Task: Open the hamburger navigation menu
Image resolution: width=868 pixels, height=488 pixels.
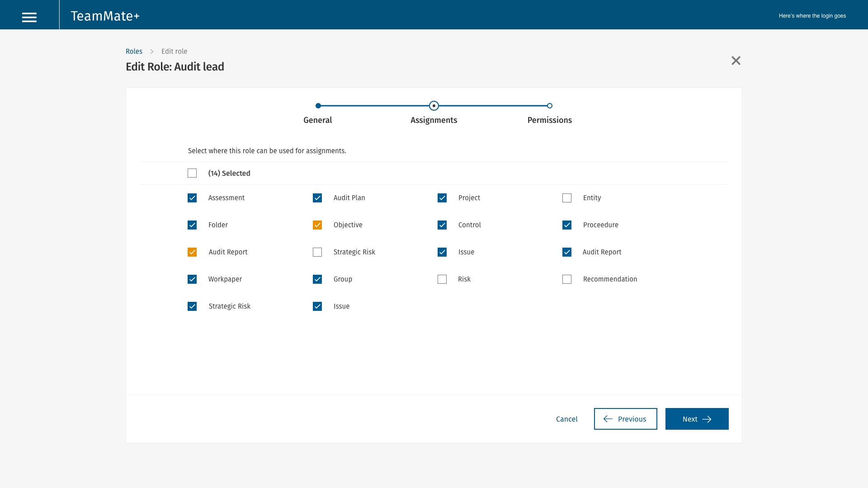Action: coord(29,17)
